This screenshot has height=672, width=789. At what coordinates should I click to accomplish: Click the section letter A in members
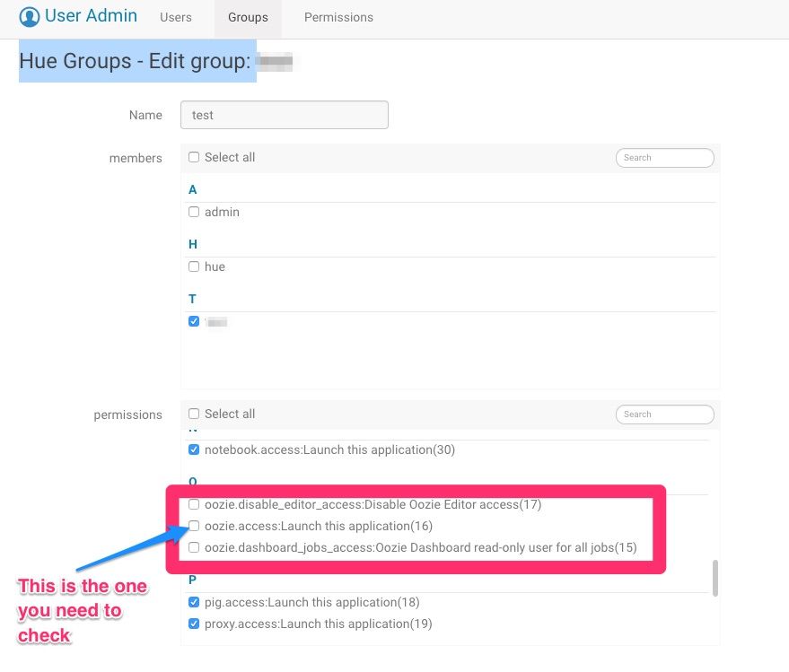pyautogui.click(x=193, y=189)
